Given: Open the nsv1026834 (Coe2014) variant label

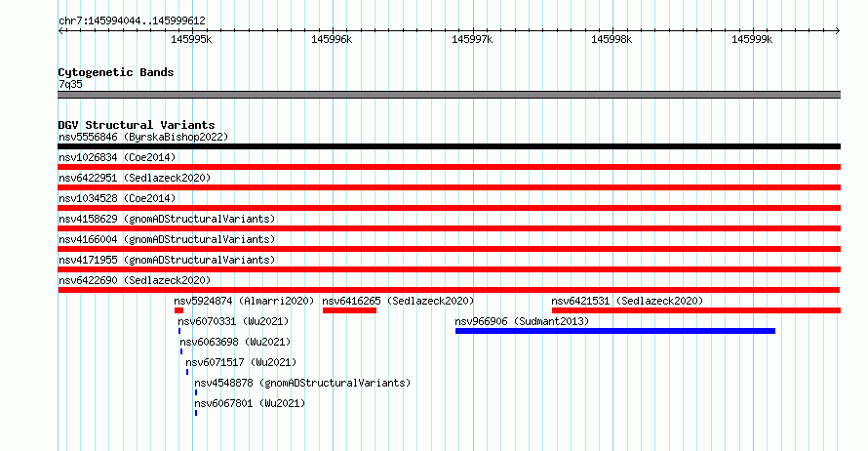Looking at the screenshot, I should pyautogui.click(x=117, y=157).
